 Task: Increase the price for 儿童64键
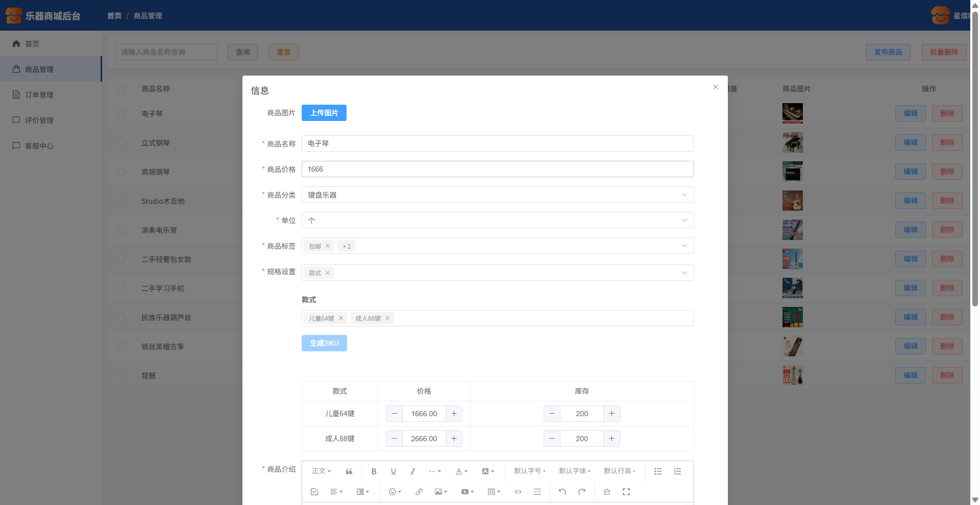click(x=454, y=414)
